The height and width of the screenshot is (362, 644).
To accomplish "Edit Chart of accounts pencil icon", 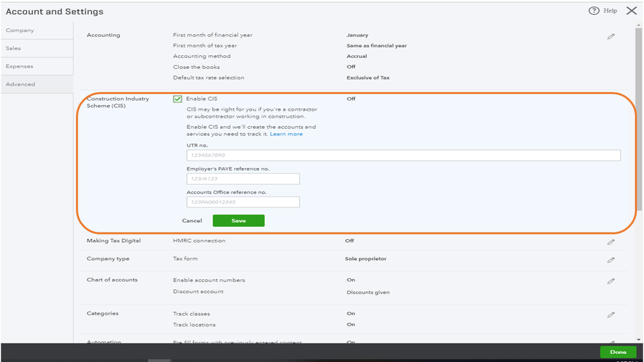I will (610, 281).
